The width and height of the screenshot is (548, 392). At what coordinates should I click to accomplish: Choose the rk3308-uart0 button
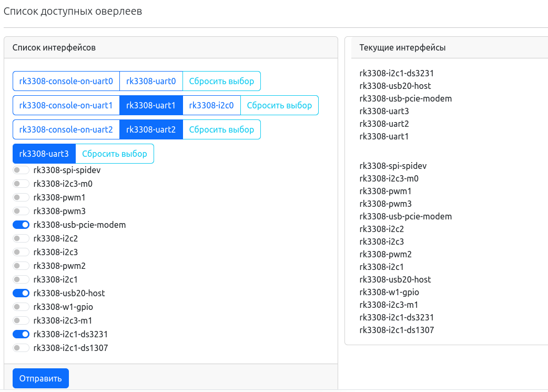click(x=151, y=81)
